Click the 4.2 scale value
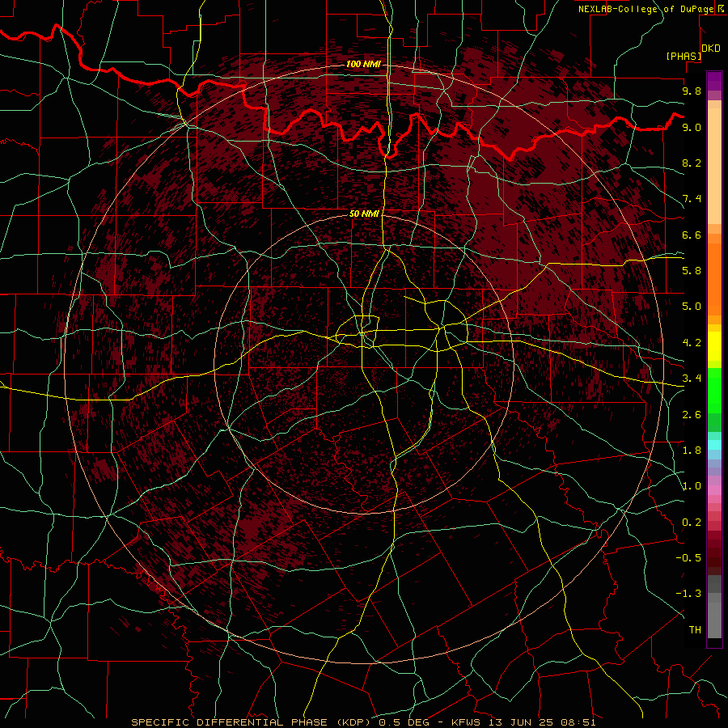The image size is (728, 728). coord(692,343)
